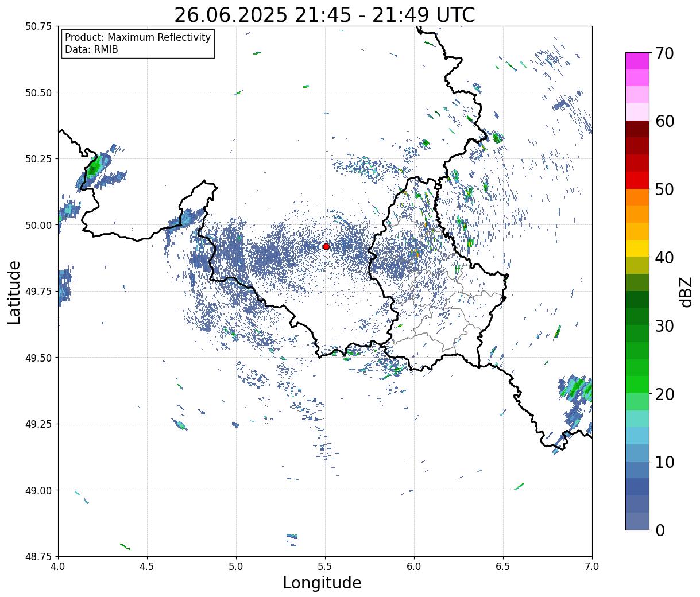The image size is (700, 597).
Task: Click the 'dBZ' colorbar label
Action: (x=686, y=292)
